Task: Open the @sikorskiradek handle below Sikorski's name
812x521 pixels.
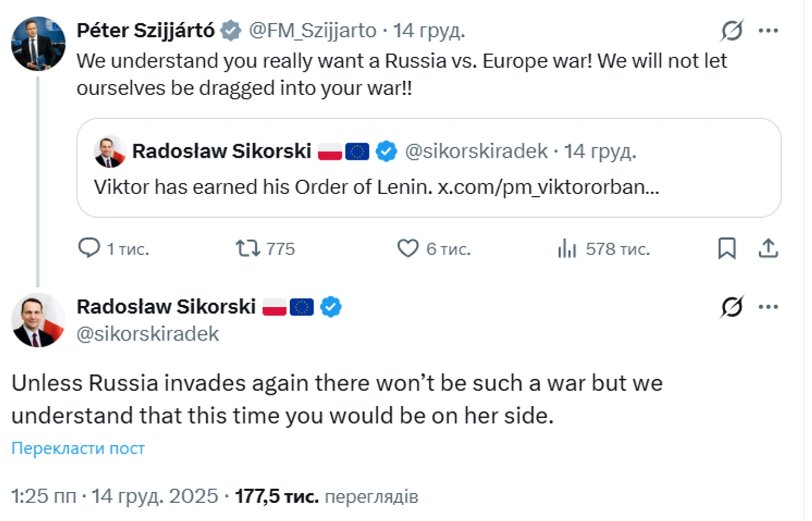Action: pos(148,334)
